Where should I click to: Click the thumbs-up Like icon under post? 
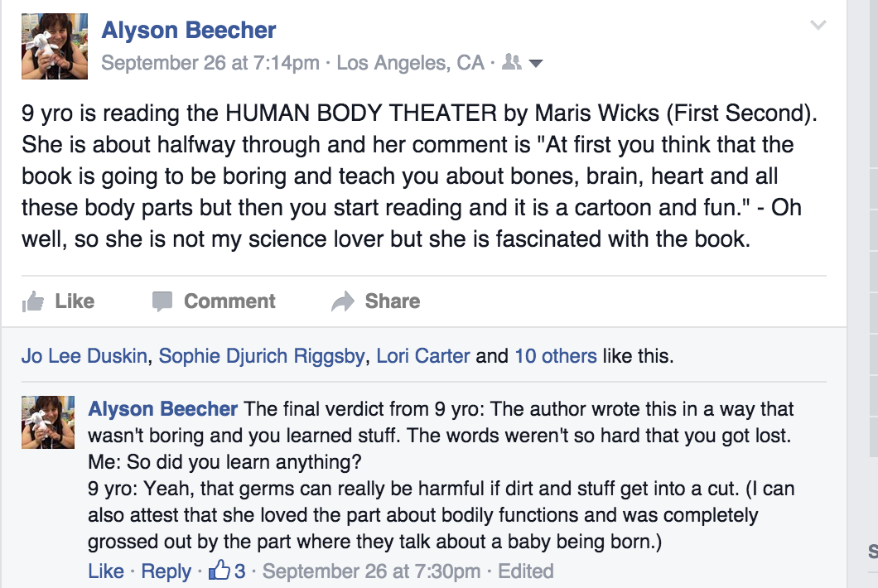pyautogui.click(x=33, y=301)
